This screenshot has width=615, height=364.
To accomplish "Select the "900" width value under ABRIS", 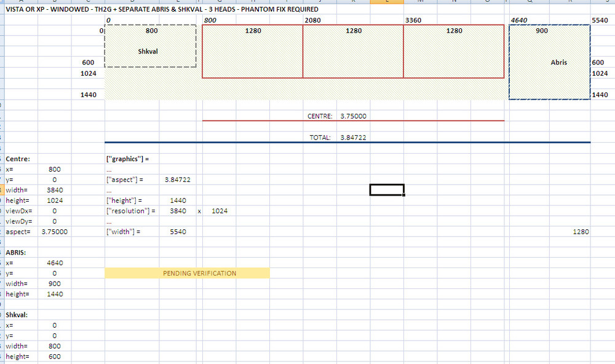I will 55,283.
